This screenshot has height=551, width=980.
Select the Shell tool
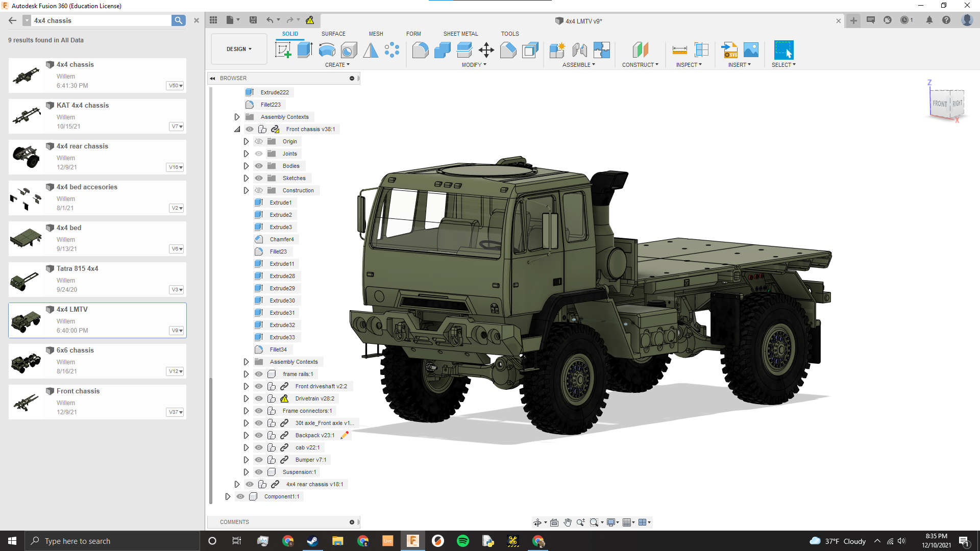(530, 50)
